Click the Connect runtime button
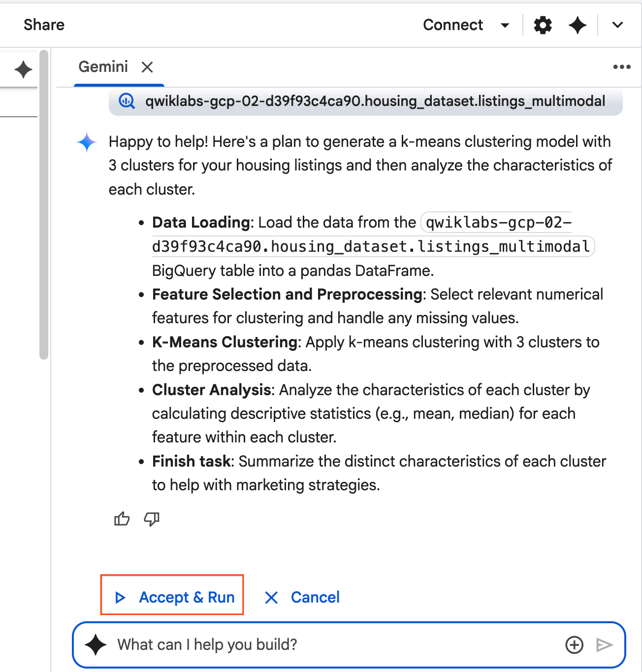642x672 pixels. (452, 25)
